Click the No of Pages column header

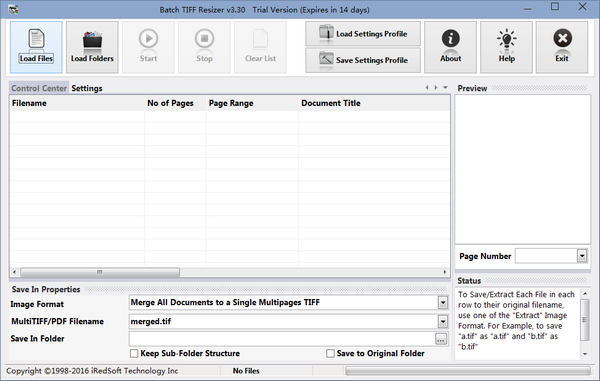click(176, 103)
